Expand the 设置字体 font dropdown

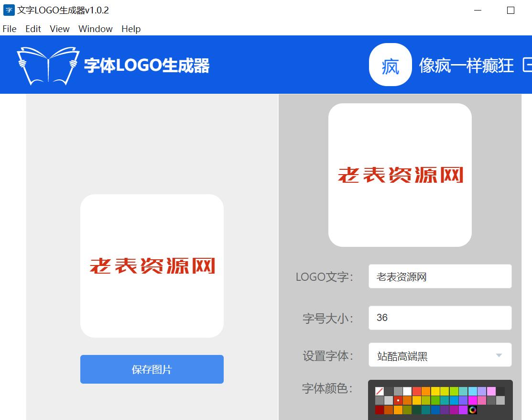tap(440, 355)
